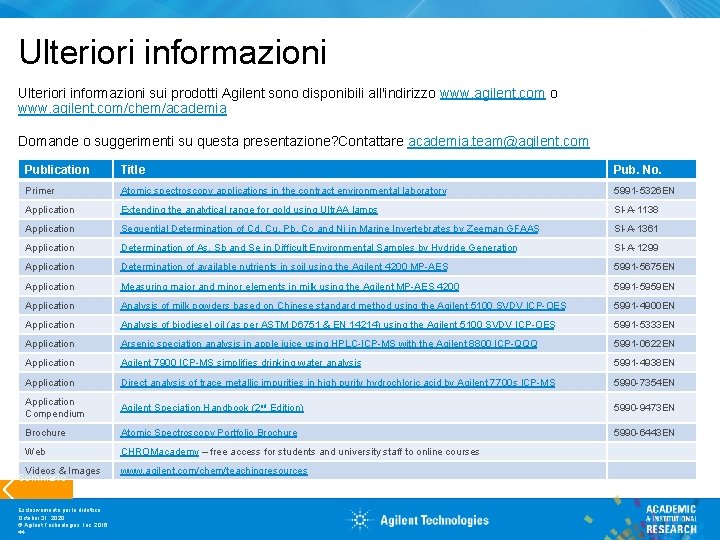This screenshot has width=720, height=540.
Task: Select the Web publication cell
Action: click(65, 452)
